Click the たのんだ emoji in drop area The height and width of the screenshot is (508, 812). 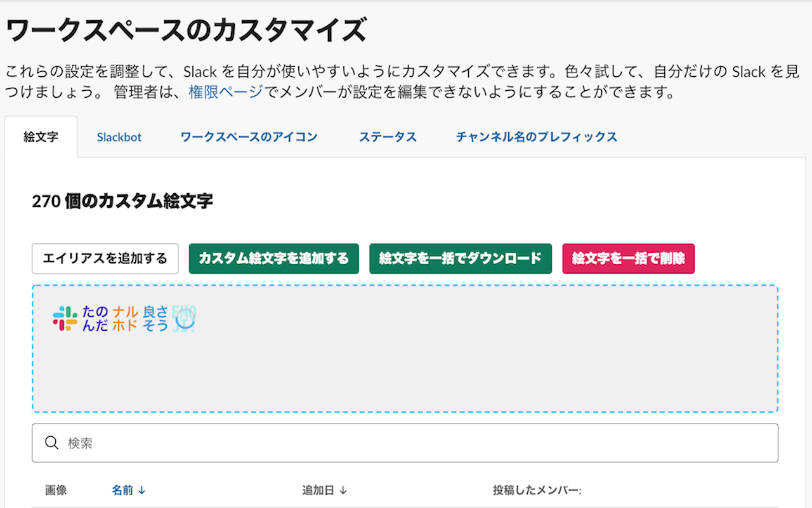[95, 319]
